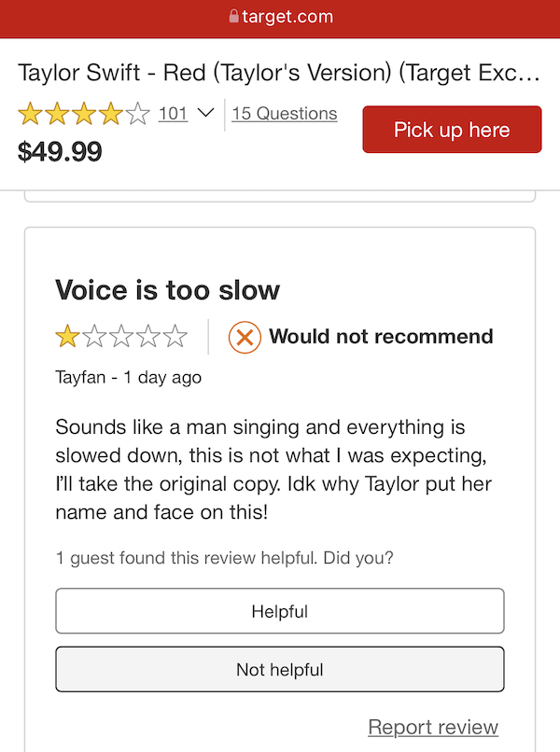Click the $49.99 price
Viewport: 560px width, 752px height.
pyautogui.click(x=60, y=151)
